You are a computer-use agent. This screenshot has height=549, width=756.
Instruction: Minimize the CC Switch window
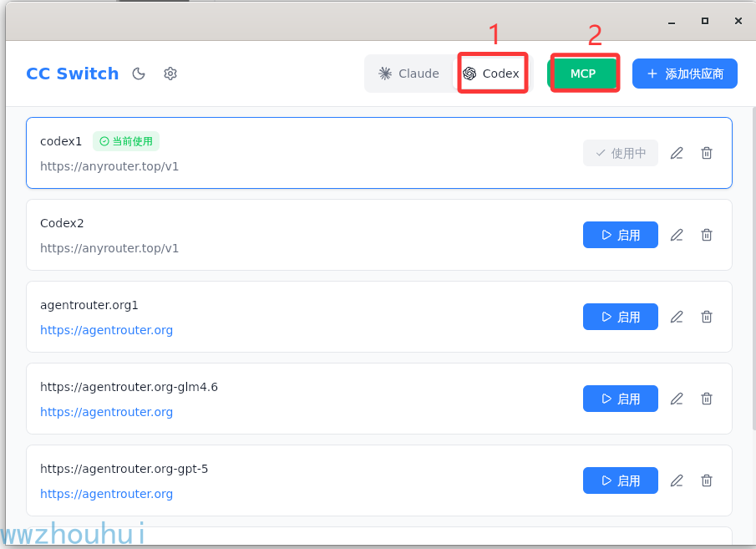point(672,21)
